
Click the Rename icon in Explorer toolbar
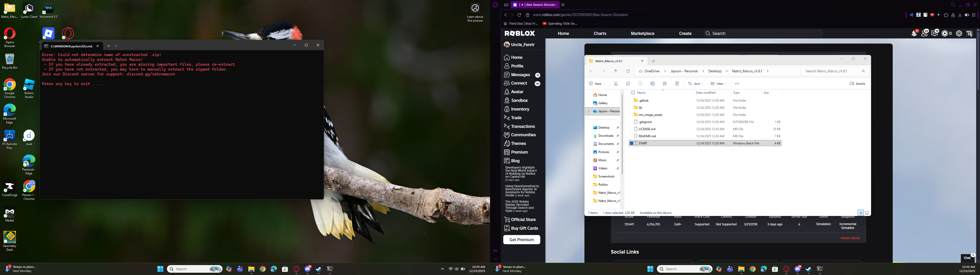653,84
